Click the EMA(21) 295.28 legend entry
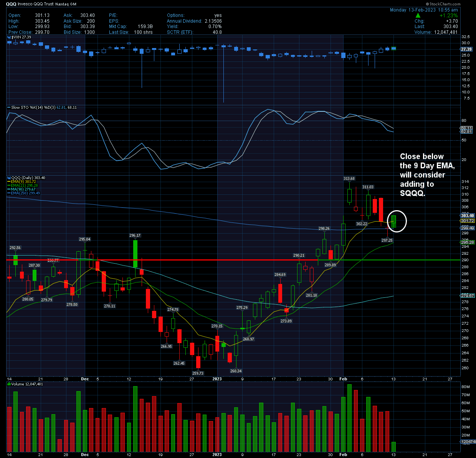 (25, 186)
